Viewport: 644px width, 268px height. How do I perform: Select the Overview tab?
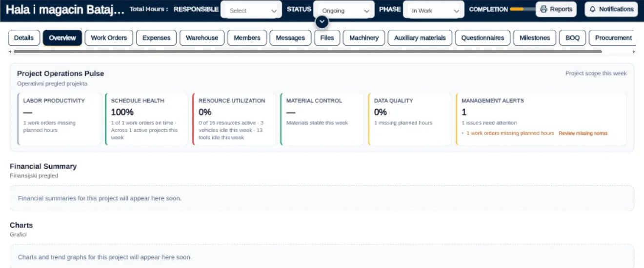(x=62, y=38)
